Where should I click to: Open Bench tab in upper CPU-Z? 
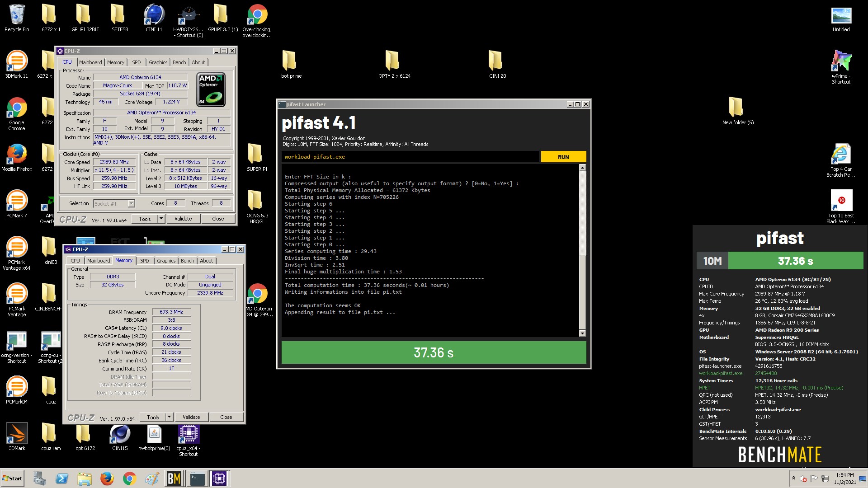tap(179, 62)
